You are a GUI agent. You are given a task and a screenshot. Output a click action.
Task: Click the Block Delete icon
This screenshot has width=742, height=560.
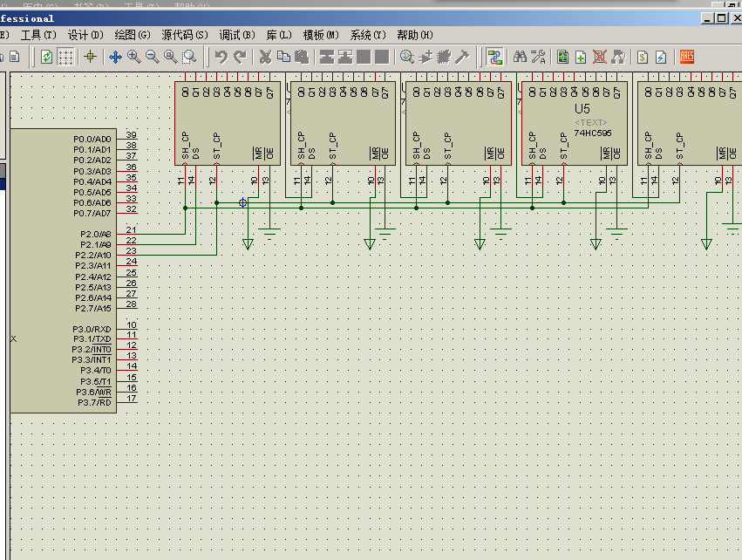[x=382, y=58]
